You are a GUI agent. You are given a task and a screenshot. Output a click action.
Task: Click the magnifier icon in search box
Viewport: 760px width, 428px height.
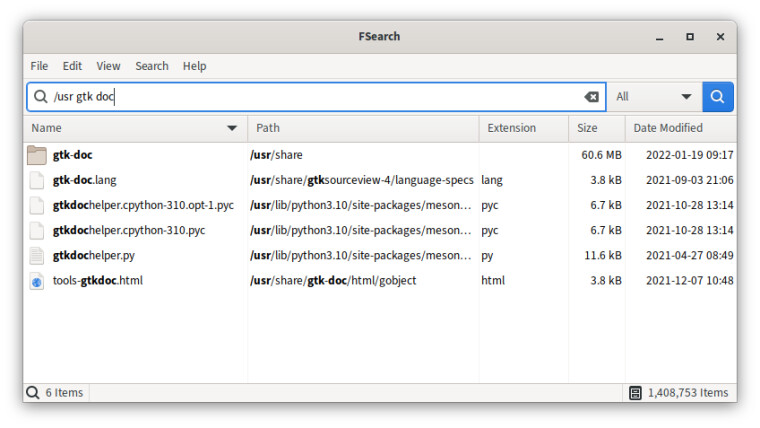41,96
